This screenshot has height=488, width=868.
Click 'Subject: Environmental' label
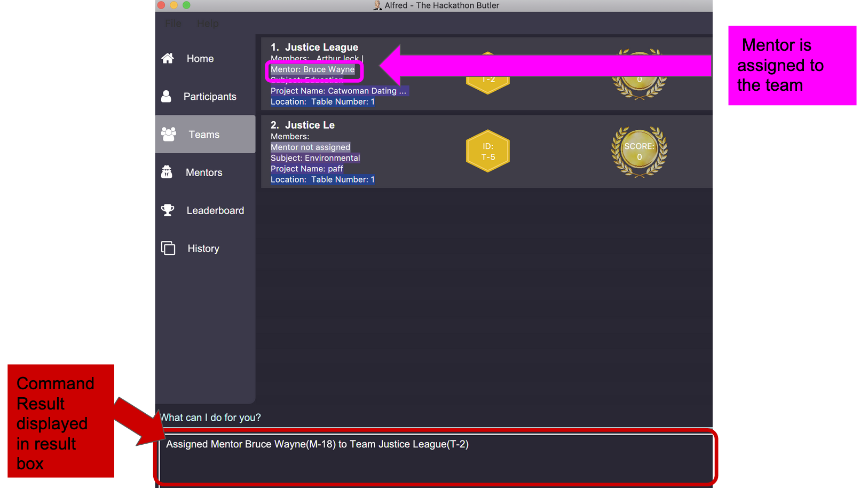click(x=315, y=158)
